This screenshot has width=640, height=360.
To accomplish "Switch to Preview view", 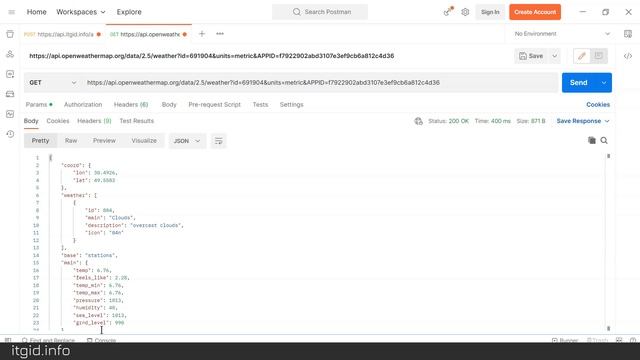I will coord(104,140).
